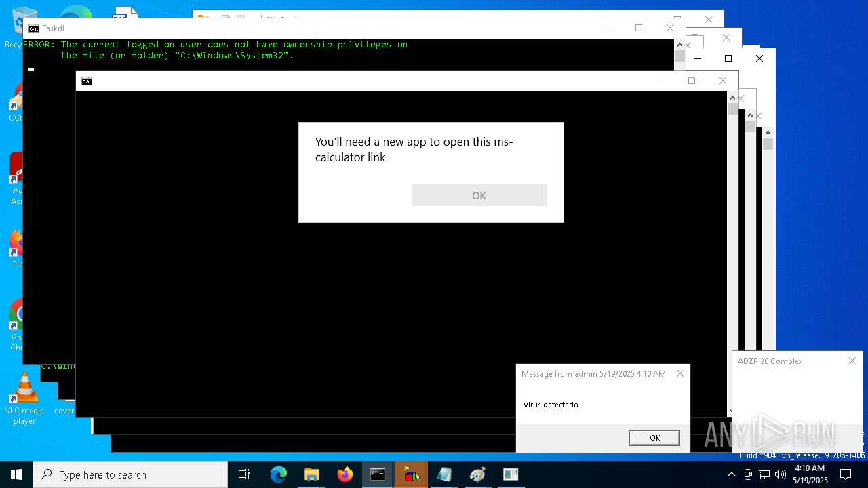Launch Firefox from the taskbar
The width and height of the screenshot is (868, 488).
tap(345, 474)
